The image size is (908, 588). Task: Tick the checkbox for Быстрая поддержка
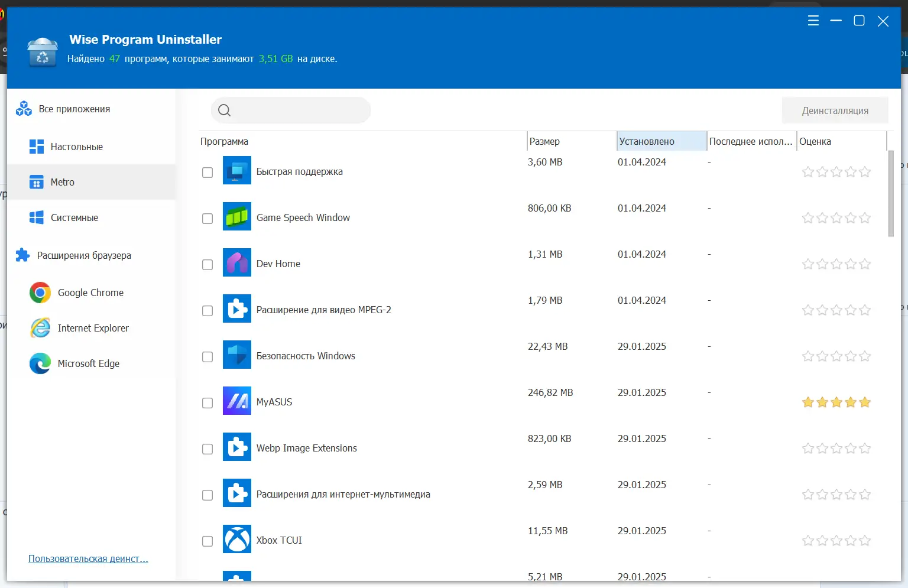[207, 173]
